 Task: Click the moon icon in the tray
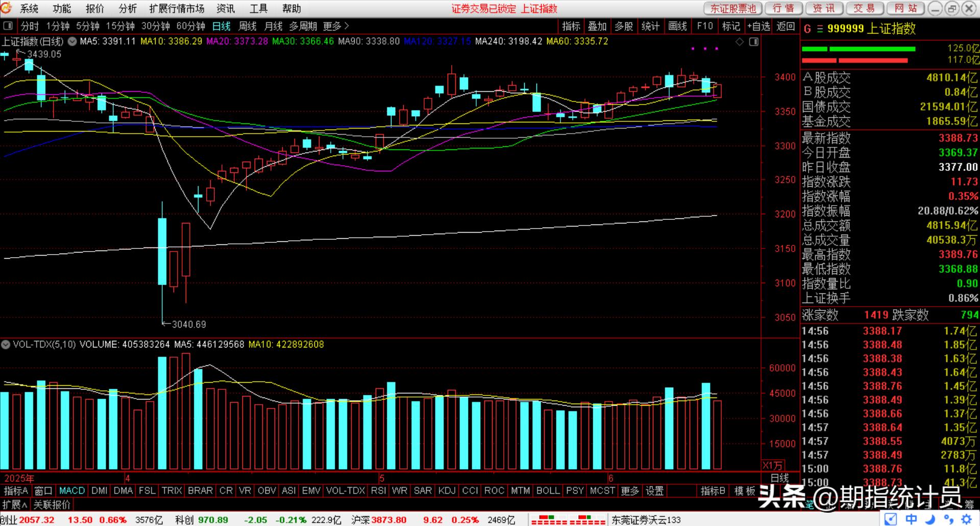[930, 519]
